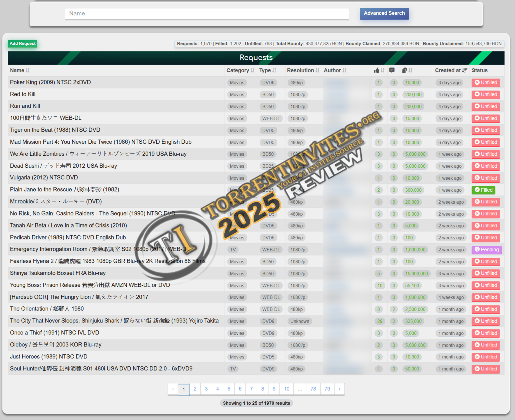Open Plain Jane to the Rescue request
515x420 pixels.
[65, 190]
